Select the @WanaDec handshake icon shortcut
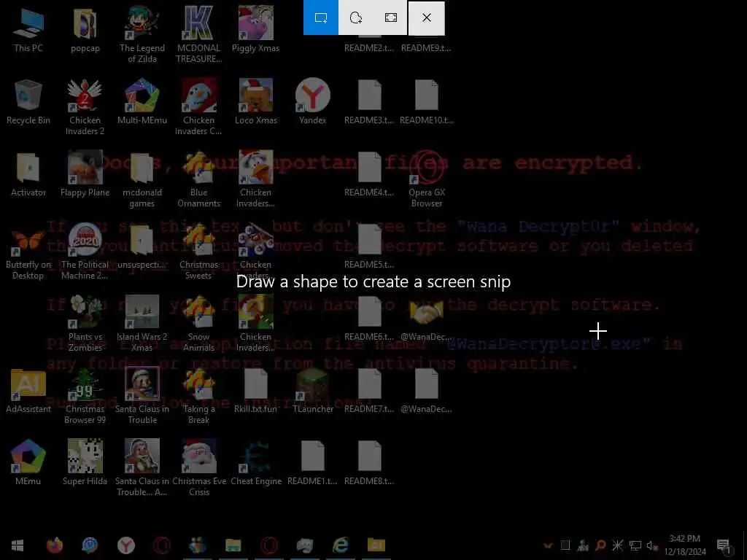This screenshot has width=747, height=560. 426,319
